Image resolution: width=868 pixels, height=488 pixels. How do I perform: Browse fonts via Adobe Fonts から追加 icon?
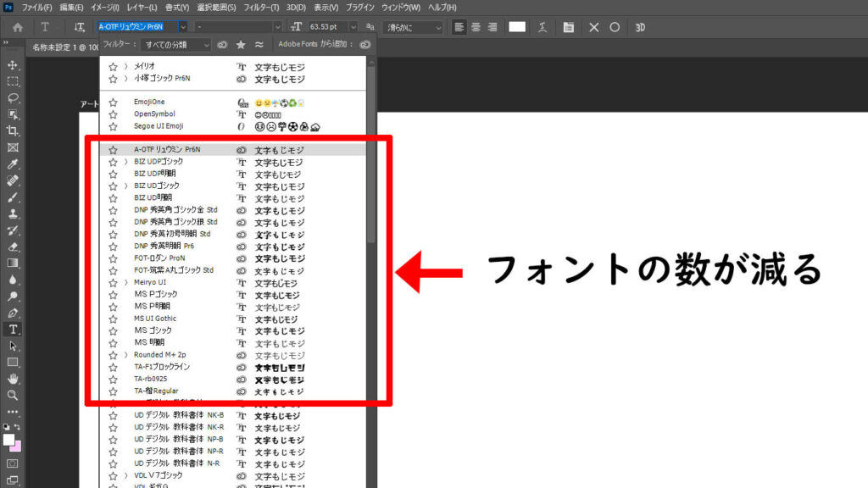[x=364, y=44]
